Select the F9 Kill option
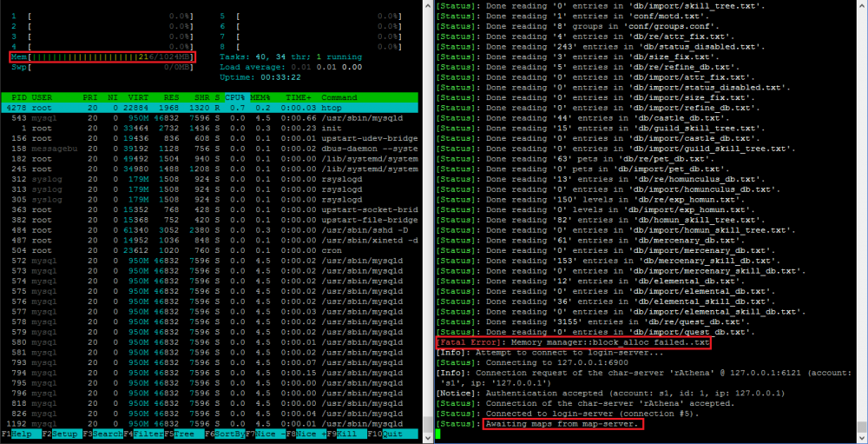Screen dimensions: 868x444 coord(348,434)
